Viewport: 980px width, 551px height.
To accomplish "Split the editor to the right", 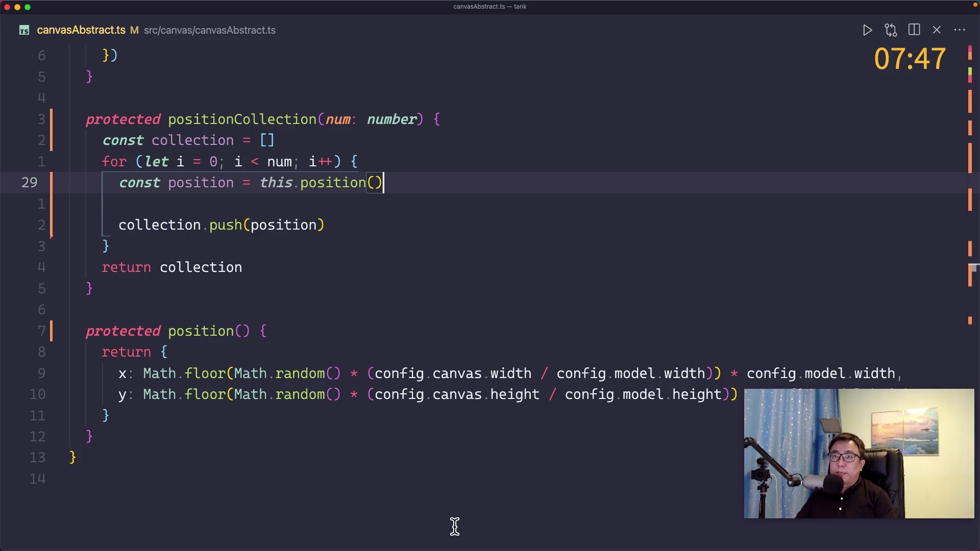I will (x=914, y=30).
